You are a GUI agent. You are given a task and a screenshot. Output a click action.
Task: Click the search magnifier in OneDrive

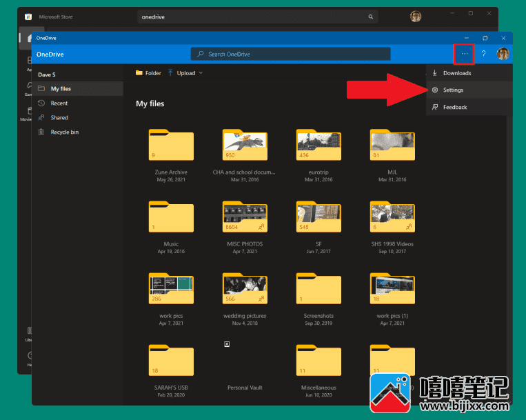[x=201, y=54]
